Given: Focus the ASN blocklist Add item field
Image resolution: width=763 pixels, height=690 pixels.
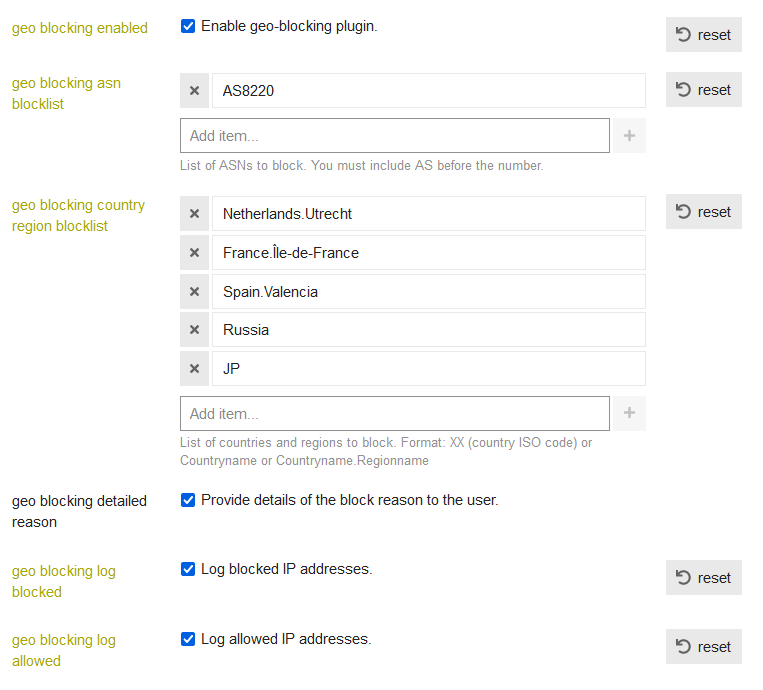Looking at the screenshot, I should tap(395, 135).
